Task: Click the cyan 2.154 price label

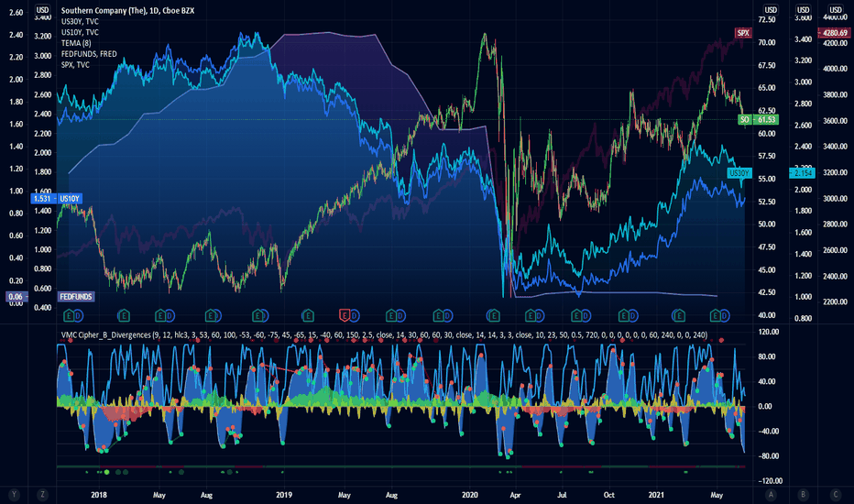Action: (803, 172)
